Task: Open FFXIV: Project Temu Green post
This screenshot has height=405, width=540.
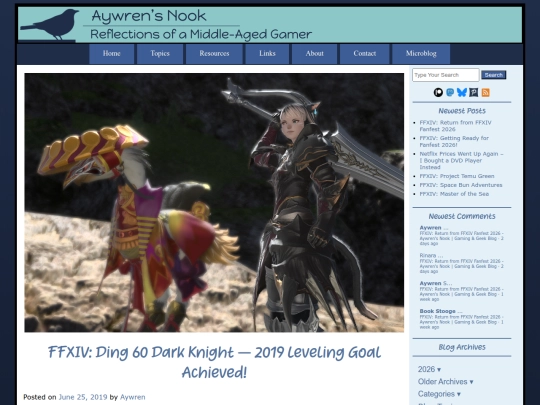Action: pyautogui.click(x=457, y=176)
